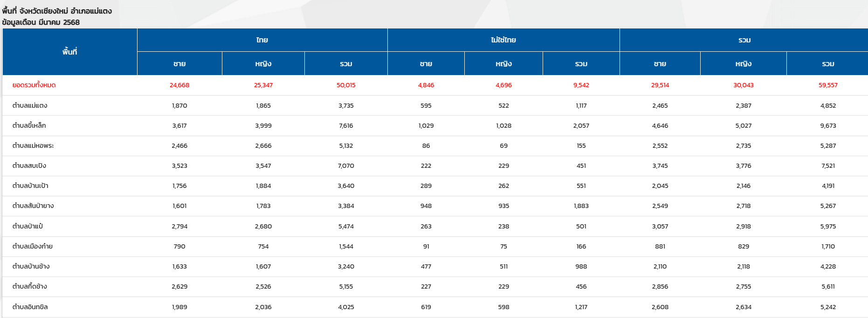868x318 pixels.
Task: Select the ไทย group header
Action: (262, 40)
